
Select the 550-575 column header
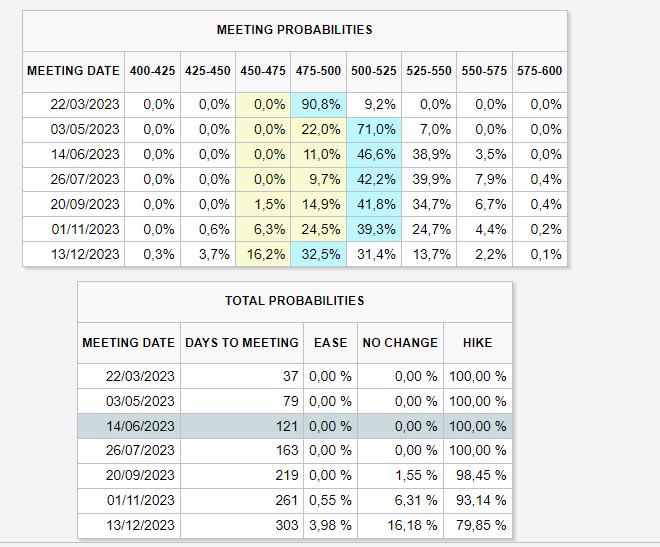484,71
